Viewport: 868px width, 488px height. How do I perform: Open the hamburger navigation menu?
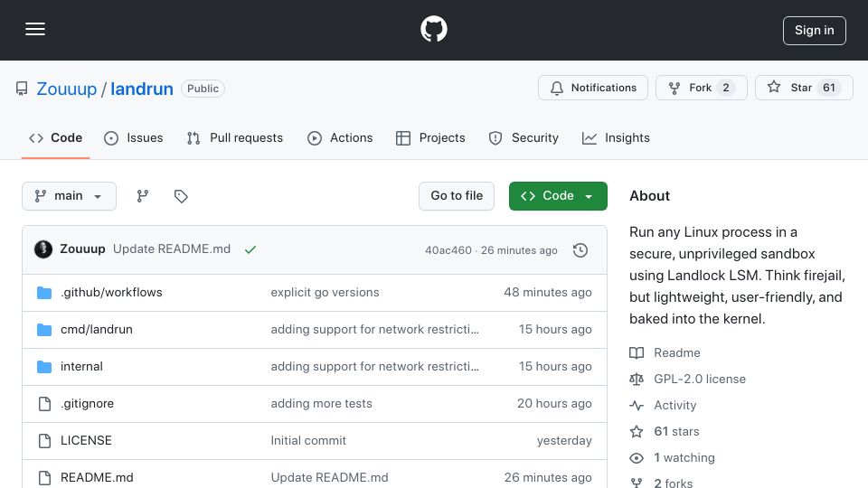[35, 29]
